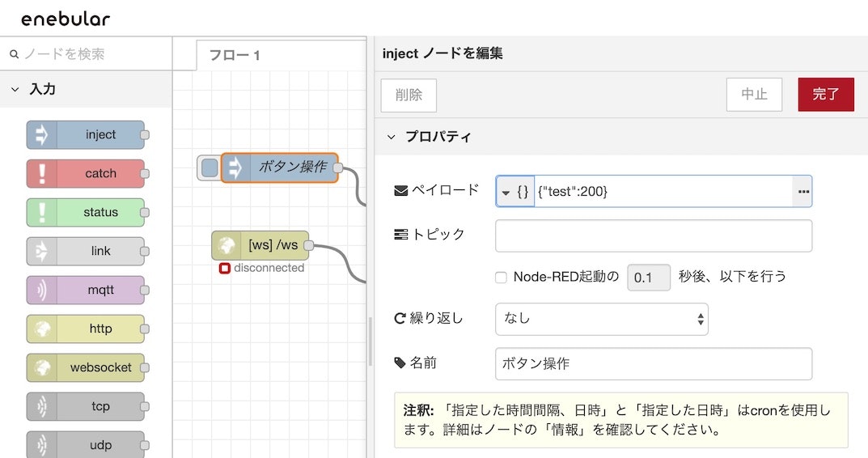Open the 繰り返し dropdown showing なし
The height and width of the screenshot is (458, 868).
602,319
